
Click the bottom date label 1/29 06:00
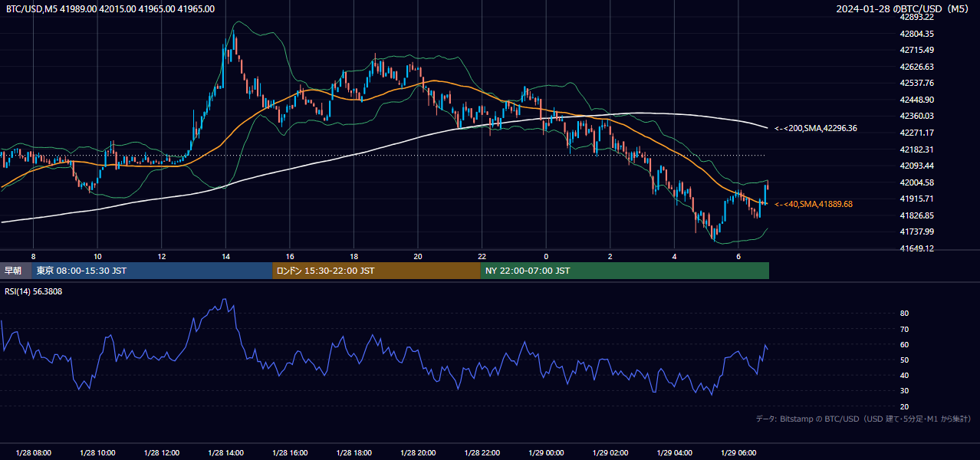(x=738, y=453)
